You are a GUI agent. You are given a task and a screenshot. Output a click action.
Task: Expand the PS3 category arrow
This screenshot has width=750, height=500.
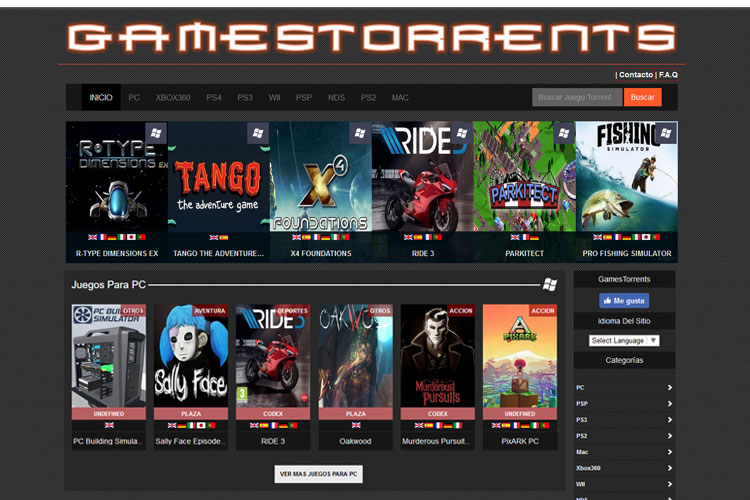(670, 420)
